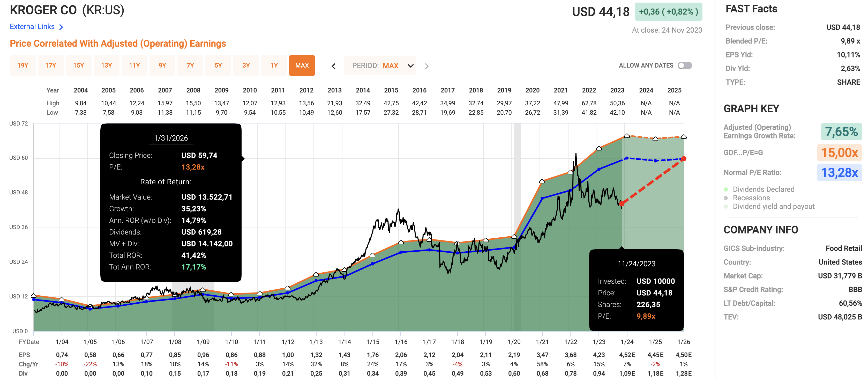Click the 1/24 estimate triangle marker on chart

[627, 136]
